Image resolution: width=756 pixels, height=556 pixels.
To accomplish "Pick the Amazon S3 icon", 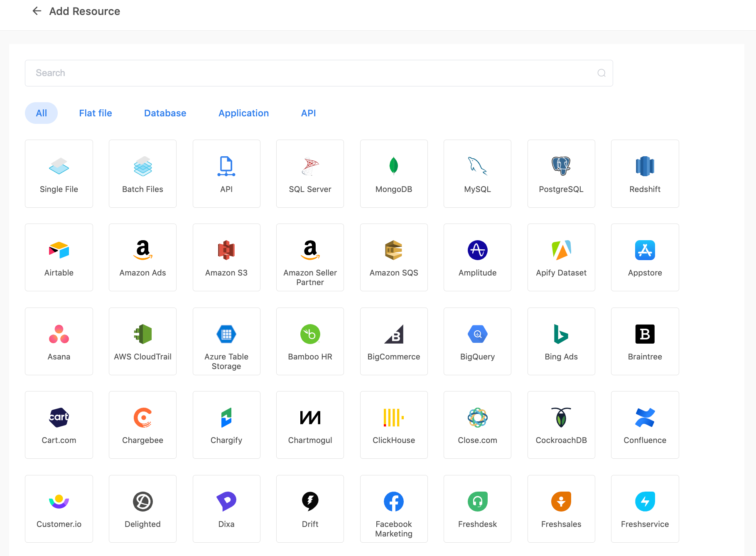I will (x=226, y=250).
